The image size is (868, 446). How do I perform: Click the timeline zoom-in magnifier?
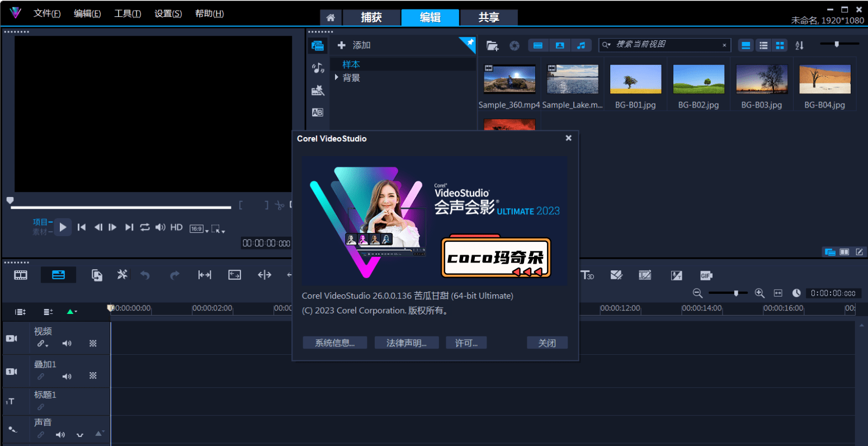point(759,293)
